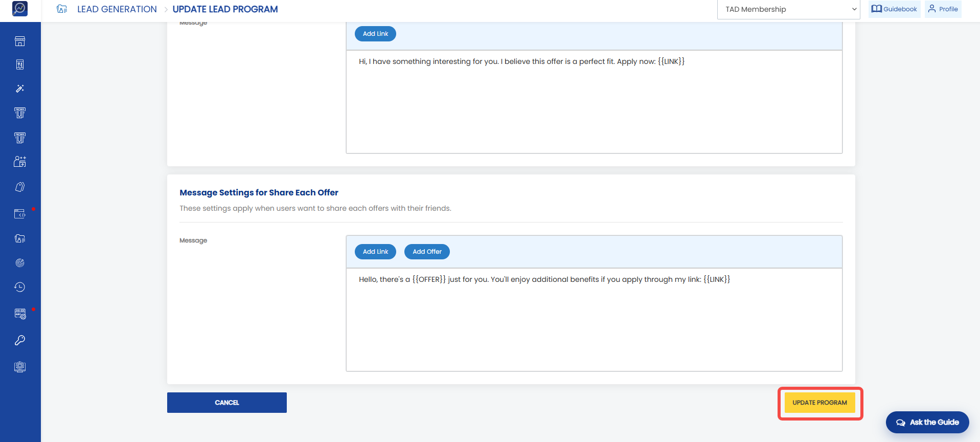Click inside the 'Apply now' message text area
980x442 pixels.
594,102
